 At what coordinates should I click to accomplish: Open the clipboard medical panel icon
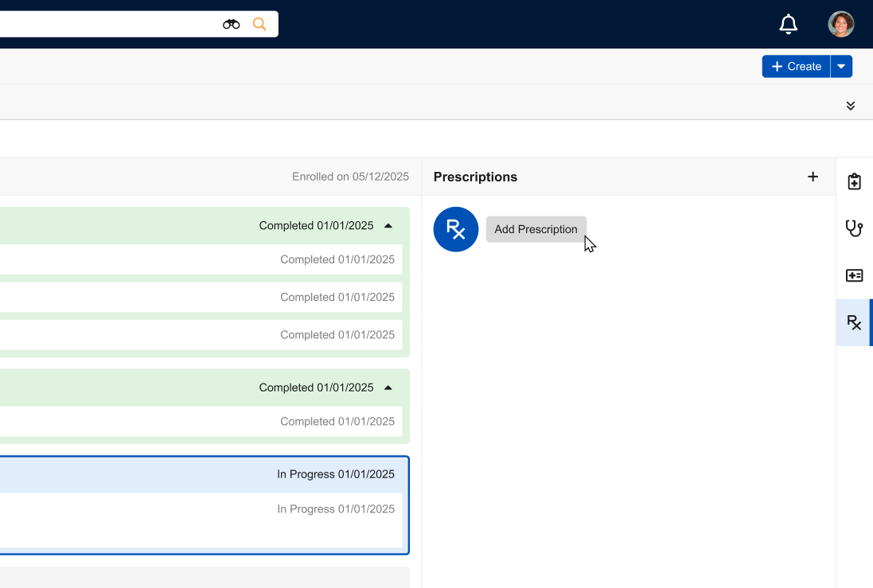(x=854, y=181)
